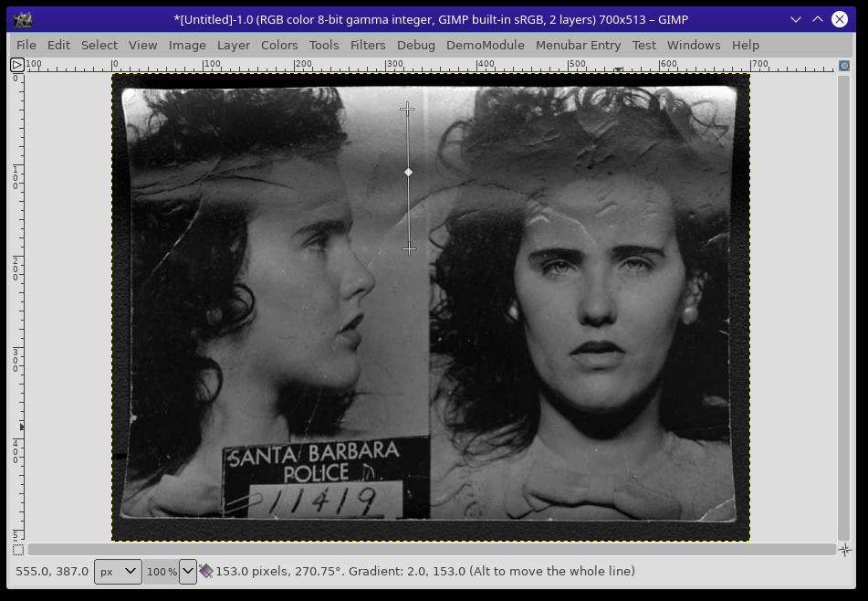
Task: Open the Layer menu
Action: [233, 46]
